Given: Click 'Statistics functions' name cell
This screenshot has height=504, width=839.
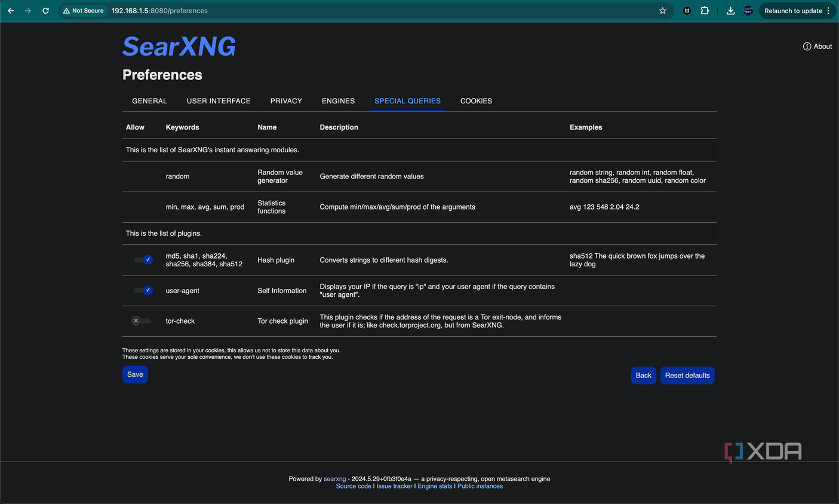Looking at the screenshot, I should (x=272, y=207).
